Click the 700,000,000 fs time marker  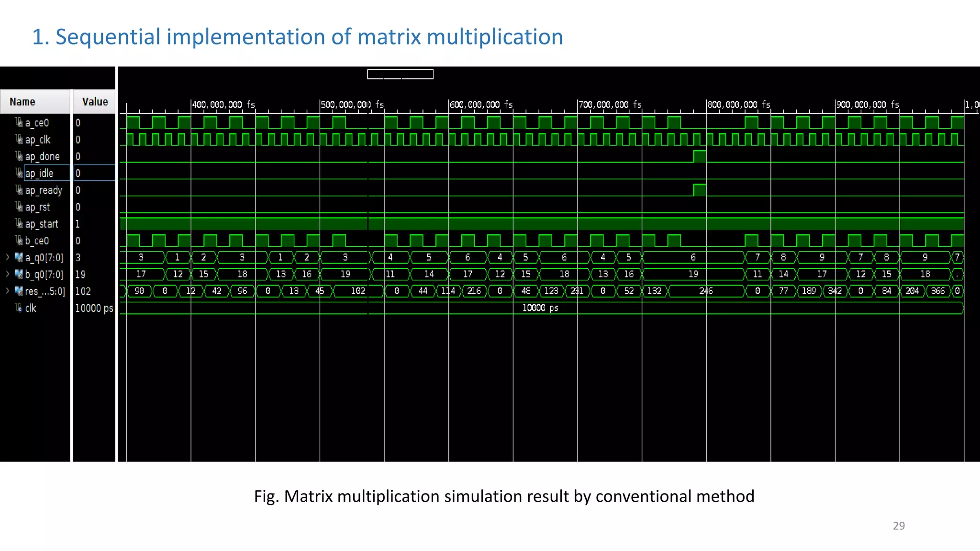(x=610, y=104)
